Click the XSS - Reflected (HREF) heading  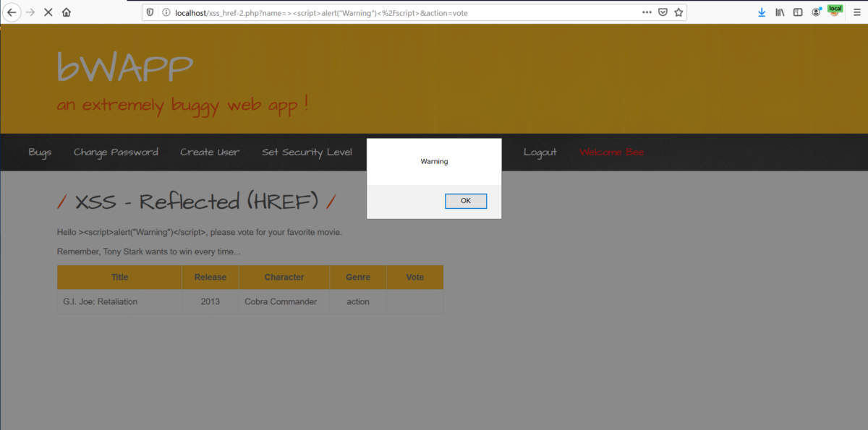pyautogui.click(x=197, y=202)
